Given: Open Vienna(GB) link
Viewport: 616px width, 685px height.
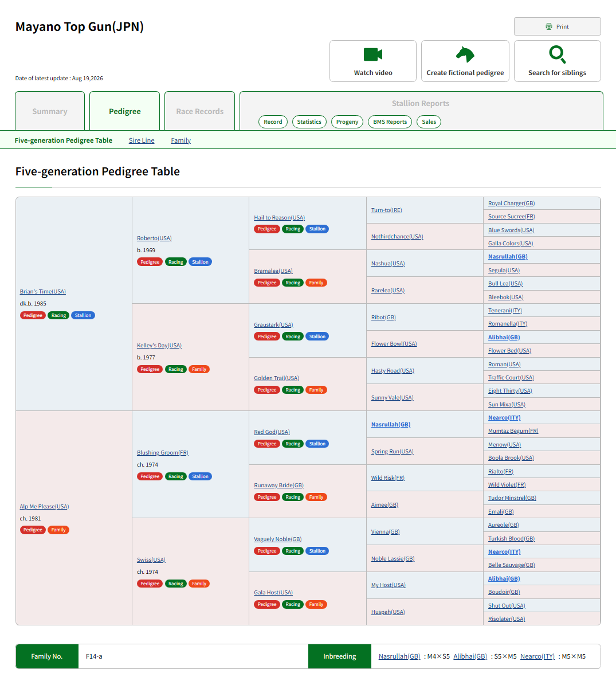Looking at the screenshot, I should point(385,531).
